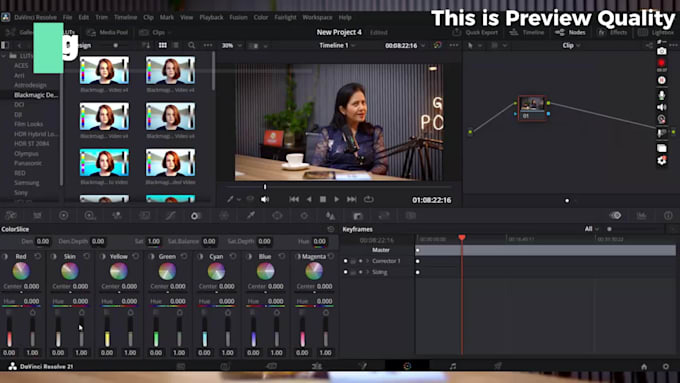The width and height of the screenshot is (680, 383).
Task: Open Project Manager home icon
Action: point(644,367)
